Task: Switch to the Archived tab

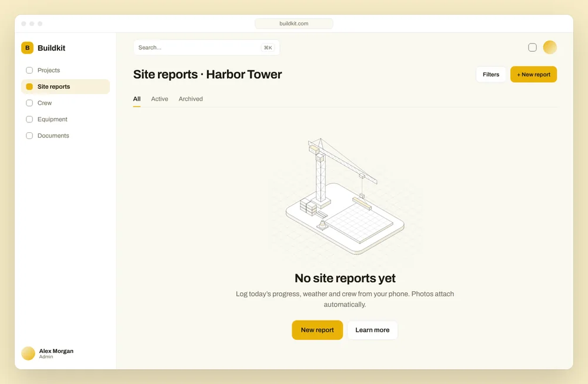Action: tap(191, 99)
